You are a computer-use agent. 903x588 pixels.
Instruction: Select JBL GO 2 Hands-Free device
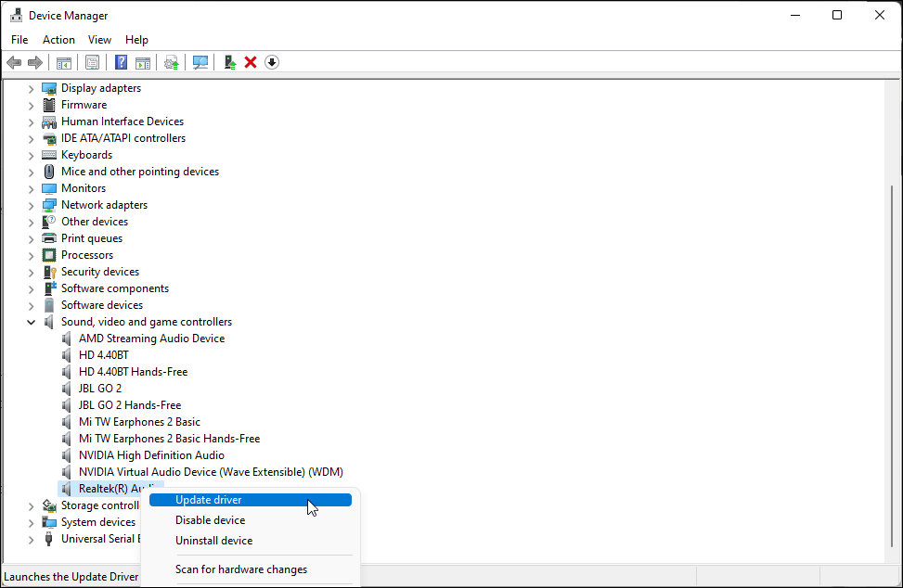point(130,405)
